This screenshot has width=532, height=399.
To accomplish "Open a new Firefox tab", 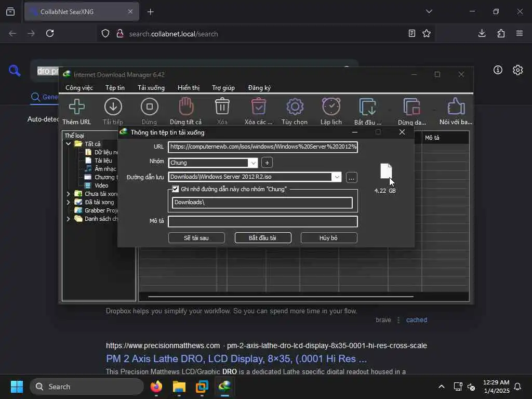I will pos(151,12).
